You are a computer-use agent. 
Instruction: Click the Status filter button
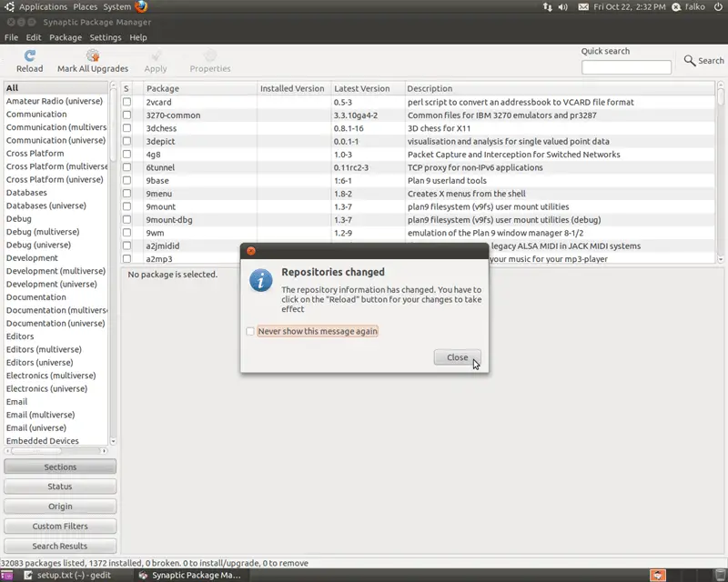click(x=60, y=487)
